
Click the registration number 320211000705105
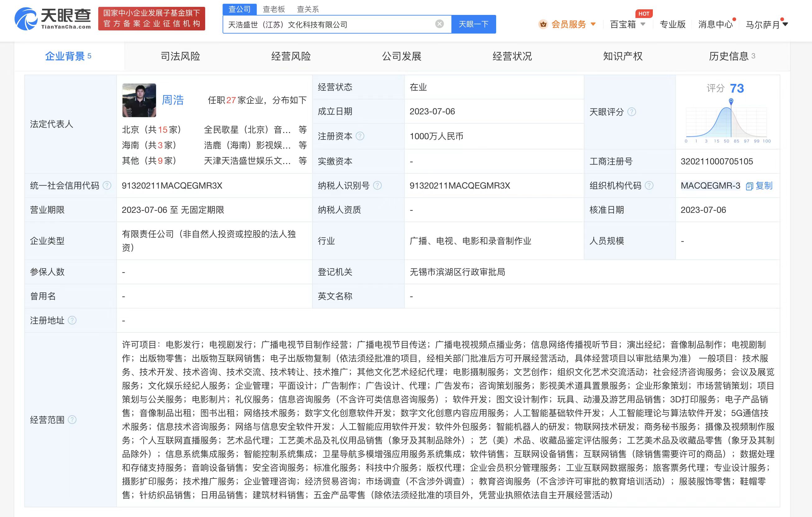click(x=717, y=162)
